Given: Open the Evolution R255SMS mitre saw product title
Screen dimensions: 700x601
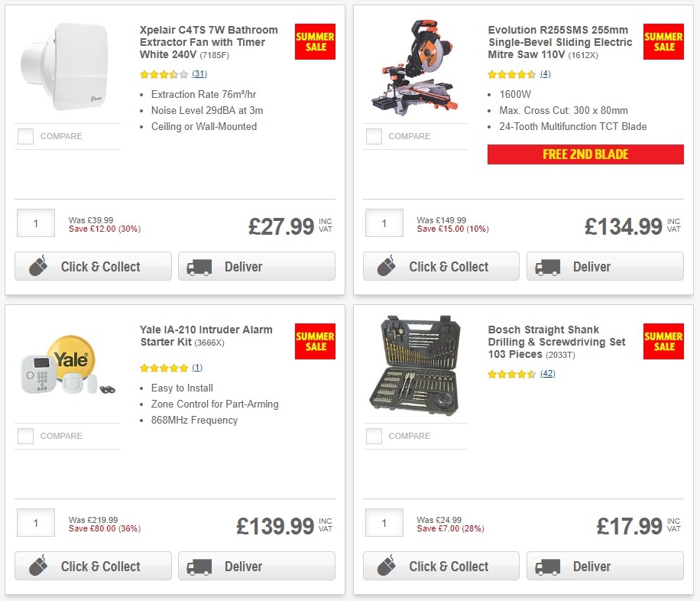Looking at the screenshot, I should click(x=558, y=37).
